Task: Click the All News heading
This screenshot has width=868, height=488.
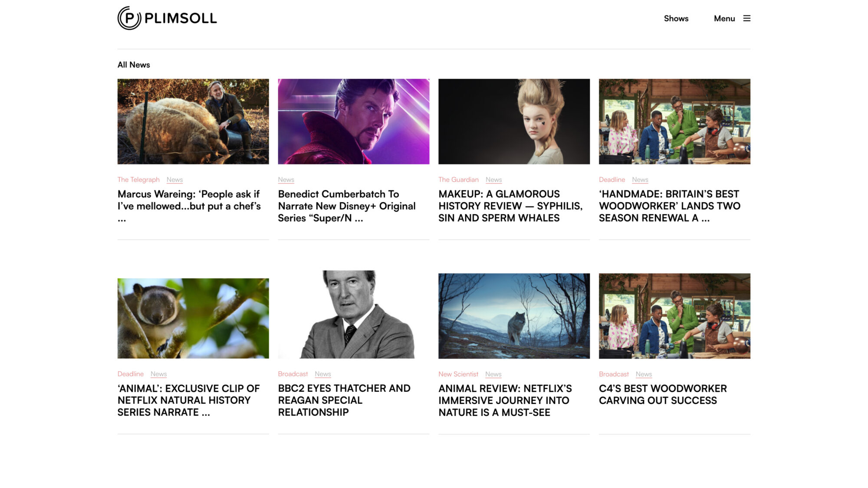Action: 134,65
